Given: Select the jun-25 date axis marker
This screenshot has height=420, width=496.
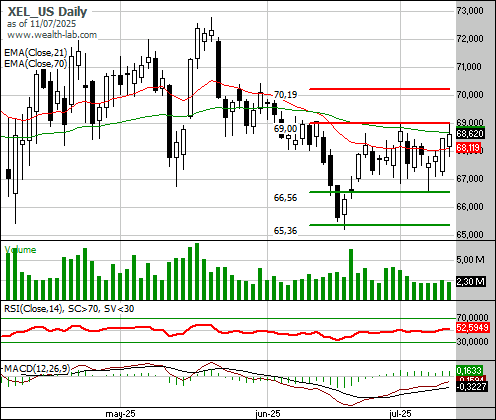Looking at the screenshot, I should pos(268,414).
